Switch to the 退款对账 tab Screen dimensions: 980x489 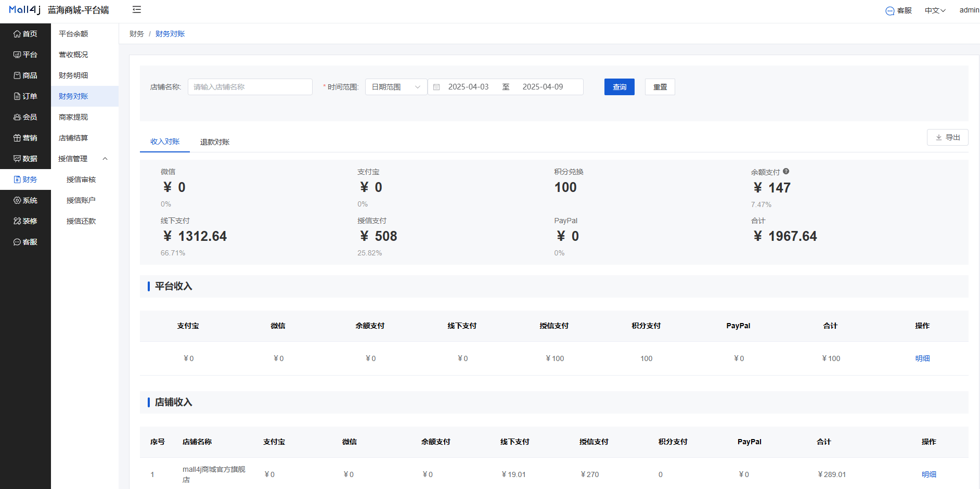[x=215, y=142]
